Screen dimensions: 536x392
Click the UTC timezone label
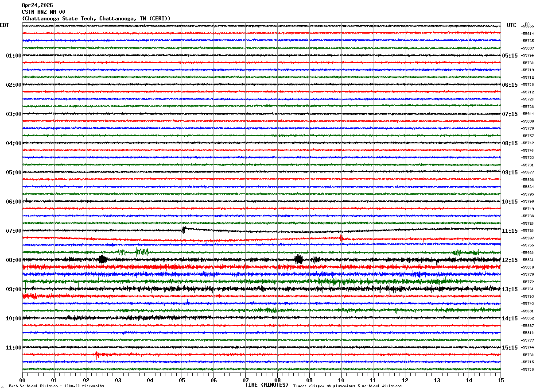click(x=512, y=25)
